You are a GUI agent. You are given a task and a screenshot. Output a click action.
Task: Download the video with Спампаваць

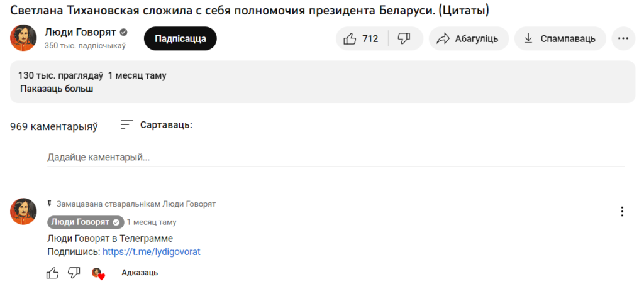560,38
